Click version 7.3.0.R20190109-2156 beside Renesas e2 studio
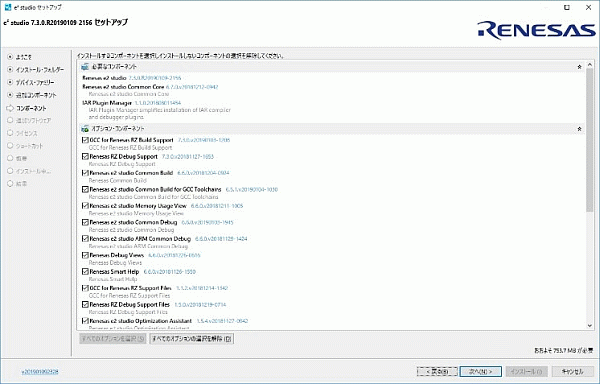The width and height of the screenshot is (600, 384). 155,78
